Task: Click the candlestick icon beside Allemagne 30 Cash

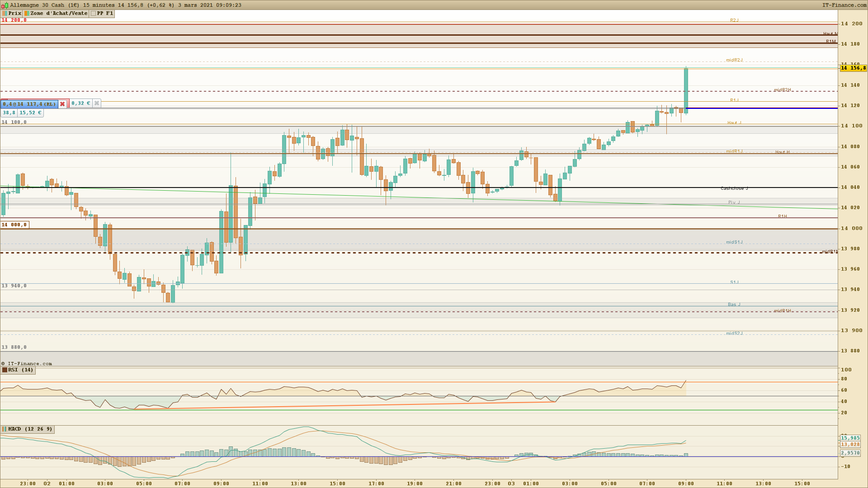Action: (5, 5)
